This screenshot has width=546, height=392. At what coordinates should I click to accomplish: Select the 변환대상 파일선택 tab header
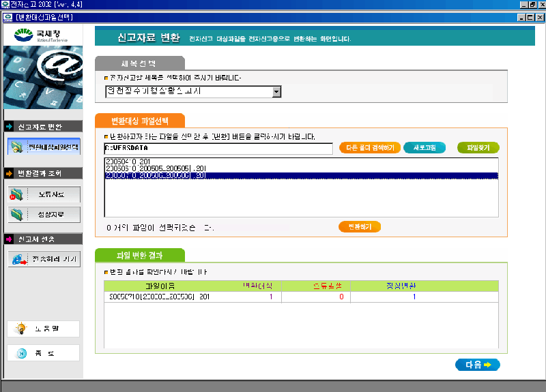click(x=140, y=121)
